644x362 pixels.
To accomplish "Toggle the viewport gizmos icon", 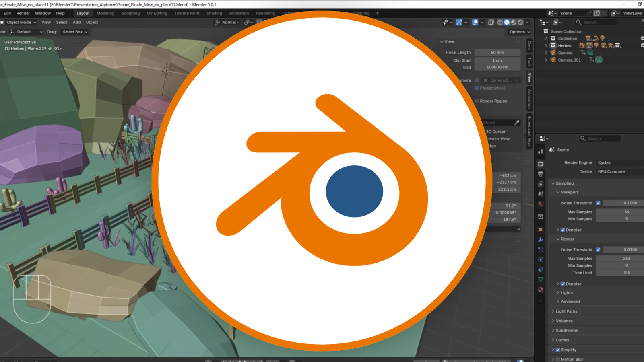I will (459, 22).
